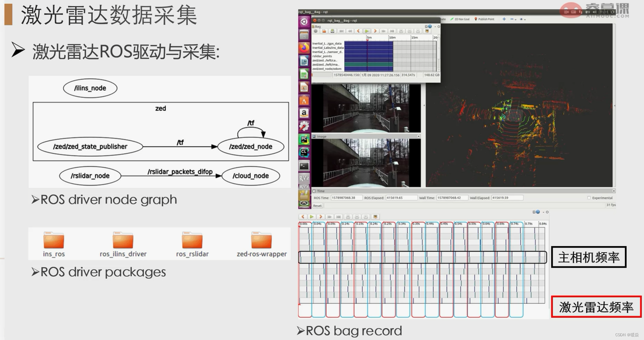The width and height of the screenshot is (644, 340).
Task: Close the Image panel
Action: (418, 136)
